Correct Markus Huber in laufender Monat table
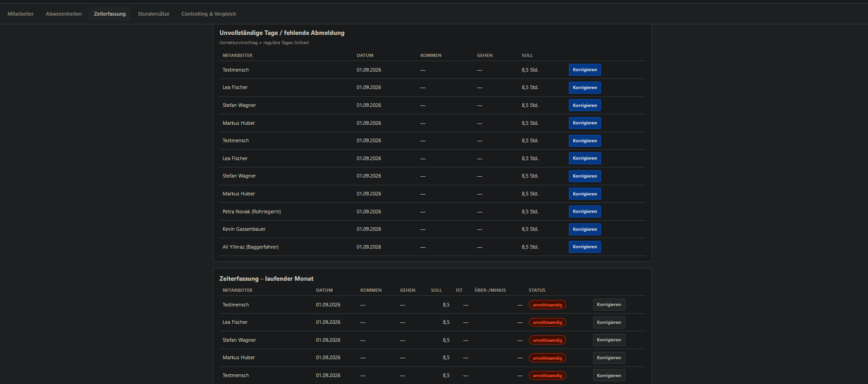Screen dimensions: 868x384 pyautogui.click(x=609, y=358)
